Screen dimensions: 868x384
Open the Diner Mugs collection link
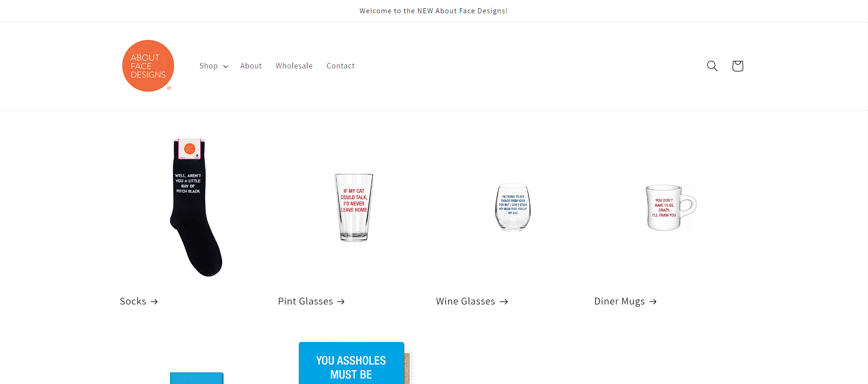click(x=619, y=301)
